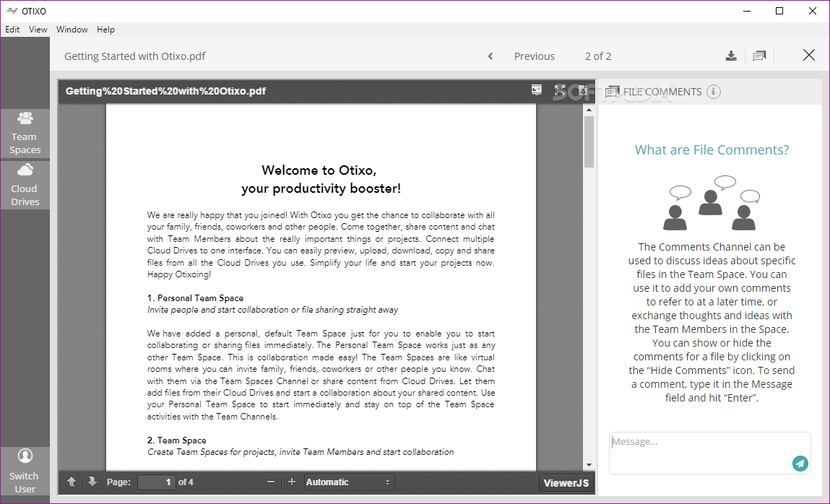Maximize the OTIXO window
830x504 pixels.
point(779,11)
